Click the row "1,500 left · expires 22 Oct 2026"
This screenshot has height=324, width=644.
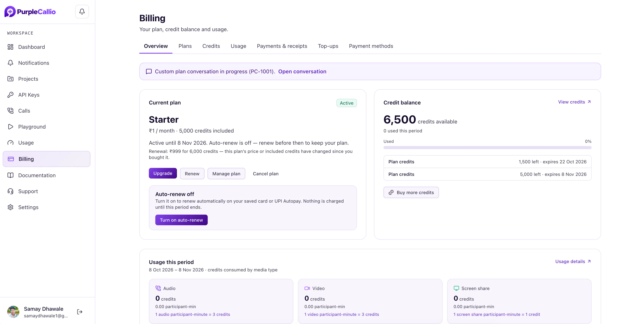[x=487, y=162]
